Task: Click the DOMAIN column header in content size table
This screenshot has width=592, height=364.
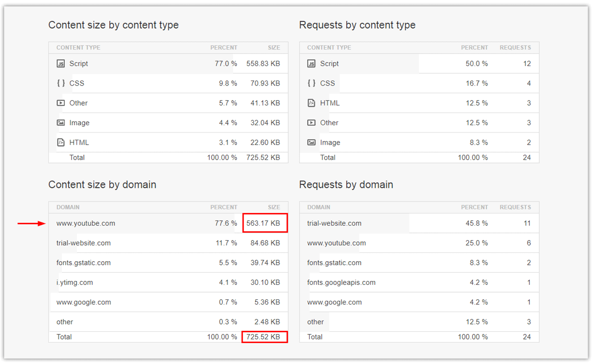Action: tap(68, 207)
